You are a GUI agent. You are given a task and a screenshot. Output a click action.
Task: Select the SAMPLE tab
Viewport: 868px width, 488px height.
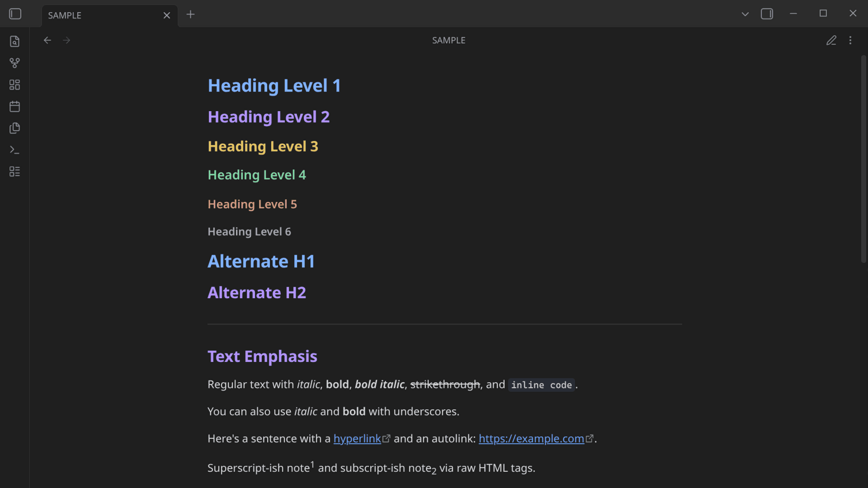tap(110, 16)
